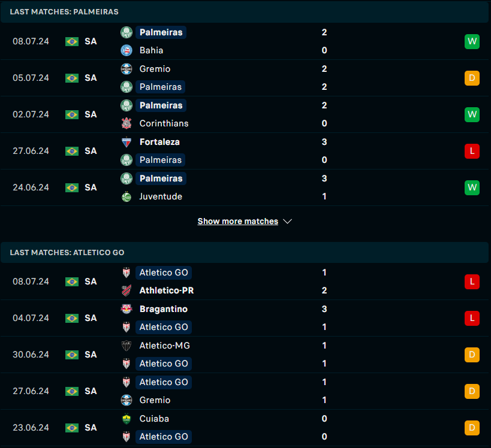This screenshot has width=491, height=448.
Task: Click the Athletico-PR club crest icon
Action: coord(126,290)
